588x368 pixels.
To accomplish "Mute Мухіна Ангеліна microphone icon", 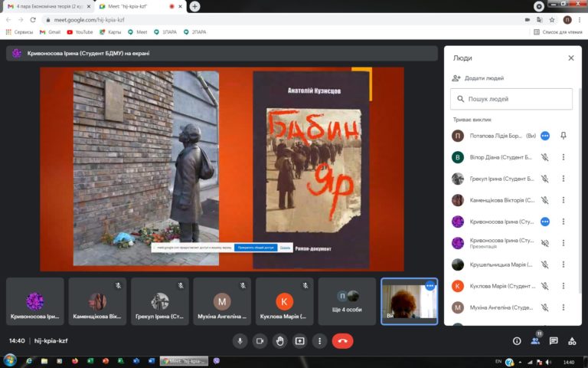I will tap(545, 307).
